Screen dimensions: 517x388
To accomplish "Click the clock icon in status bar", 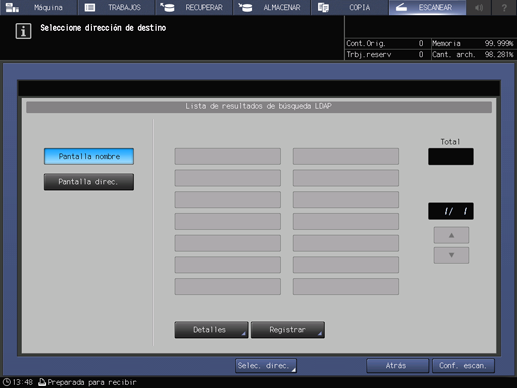I will click(7, 382).
